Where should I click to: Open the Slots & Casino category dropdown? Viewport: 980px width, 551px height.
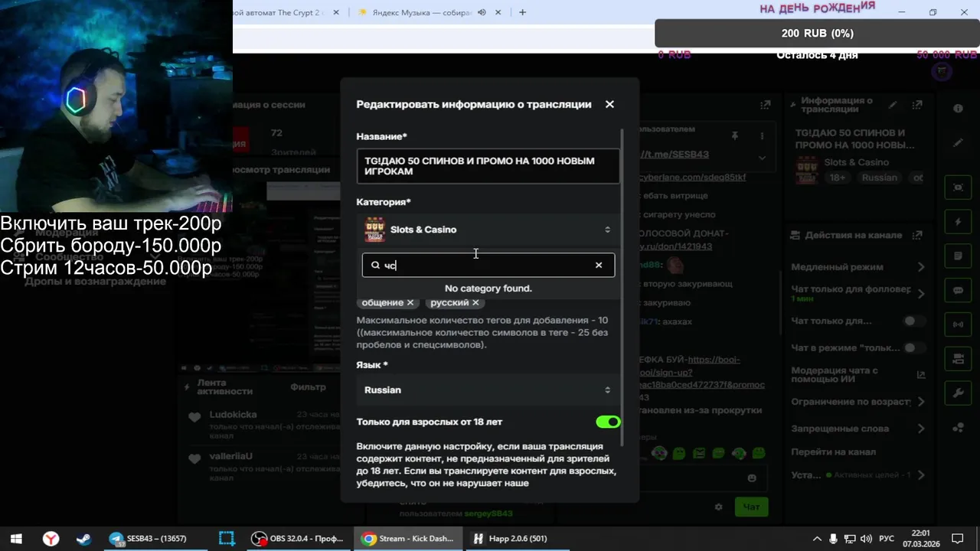pyautogui.click(x=488, y=230)
